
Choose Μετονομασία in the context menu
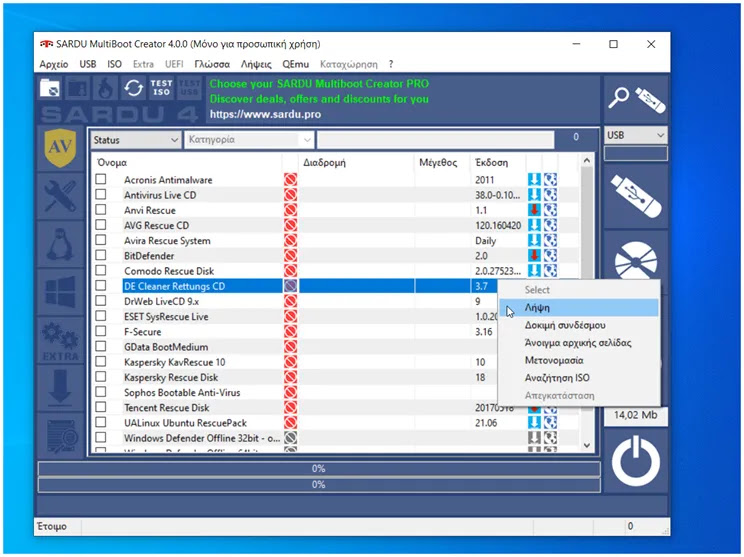click(x=579, y=360)
